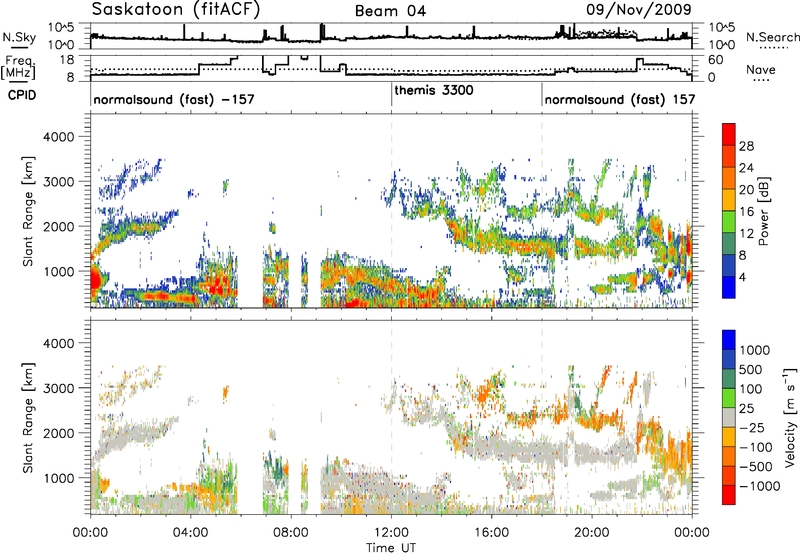Click '4000' on the power panel axis
800x554 pixels.
[x=59, y=137]
